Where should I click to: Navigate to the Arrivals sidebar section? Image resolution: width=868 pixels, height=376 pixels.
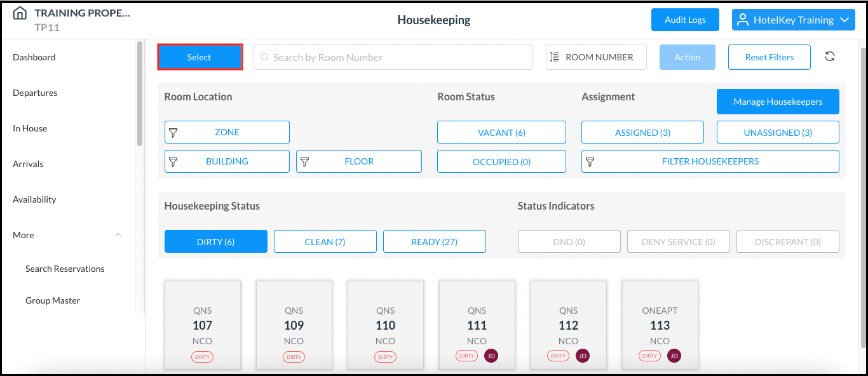click(x=28, y=163)
